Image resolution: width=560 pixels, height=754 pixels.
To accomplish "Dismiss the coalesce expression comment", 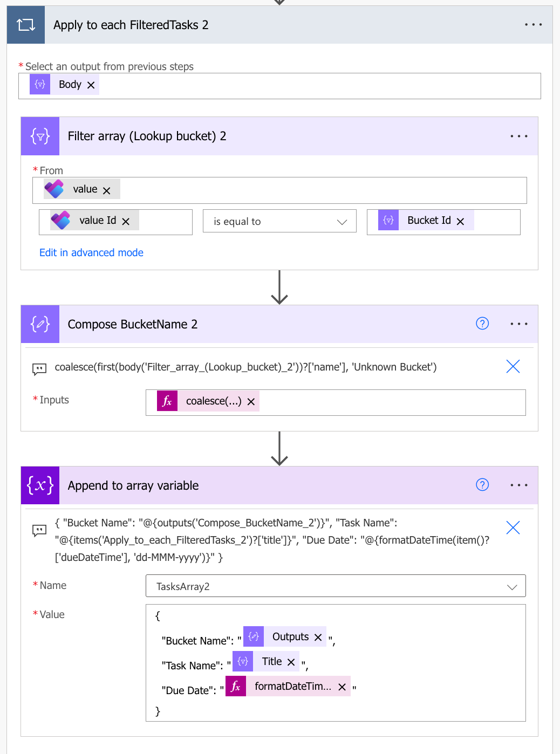I will point(513,367).
